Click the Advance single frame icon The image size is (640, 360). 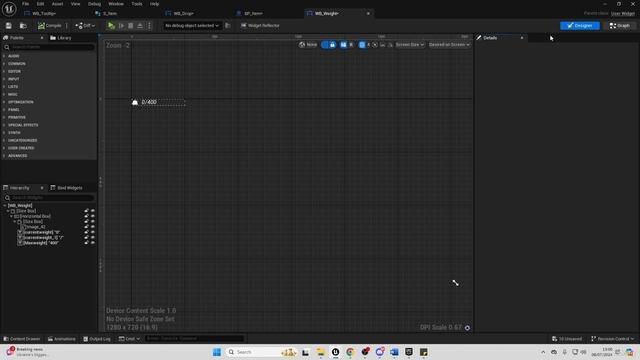[x=121, y=26]
